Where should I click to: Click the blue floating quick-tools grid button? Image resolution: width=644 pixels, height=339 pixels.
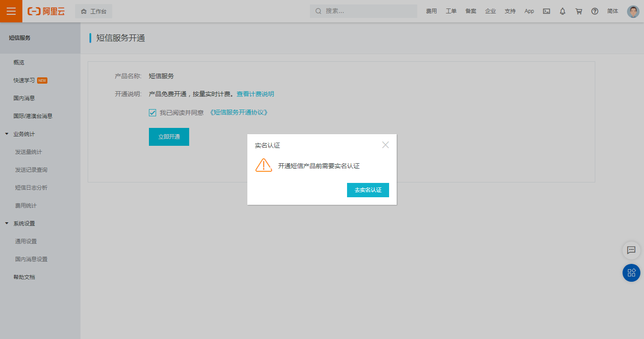[x=631, y=273]
